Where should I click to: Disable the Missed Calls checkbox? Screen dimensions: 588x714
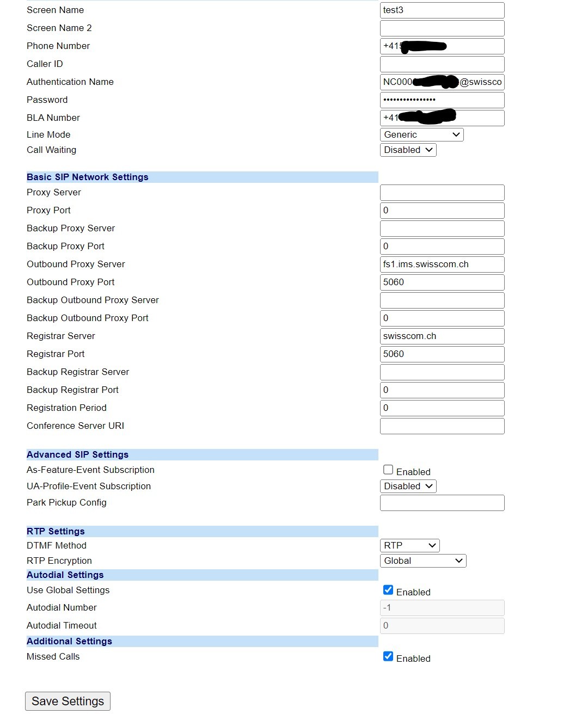[x=388, y=656]
